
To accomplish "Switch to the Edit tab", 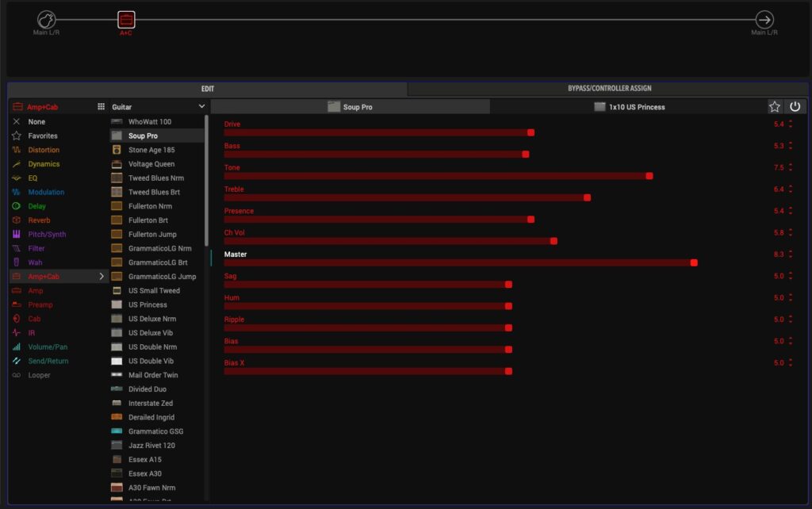I will coord(207,89).
